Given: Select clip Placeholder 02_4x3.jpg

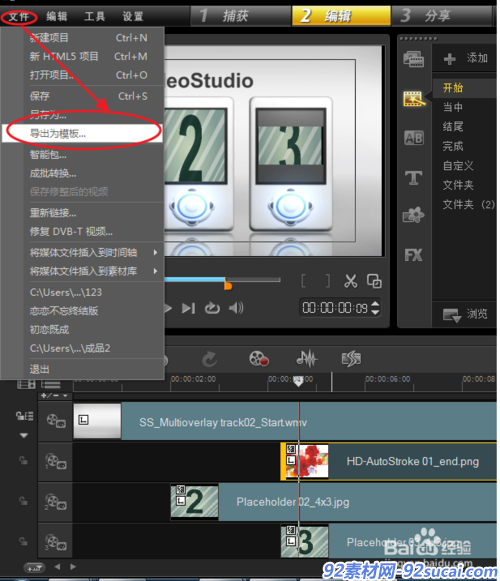Looking at the screenshot, I should (334, 502).
